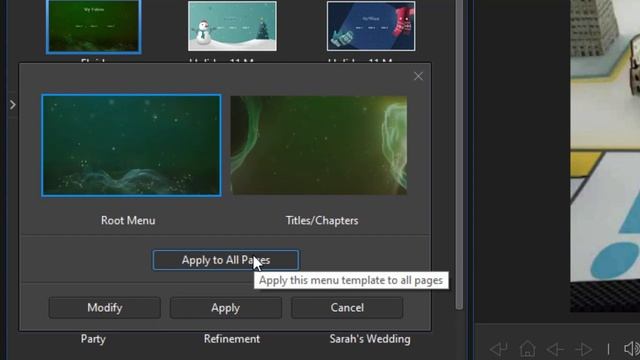640x360 pixels.
Task: Click the next arrow in preview controls
Action: coord(584,349)
